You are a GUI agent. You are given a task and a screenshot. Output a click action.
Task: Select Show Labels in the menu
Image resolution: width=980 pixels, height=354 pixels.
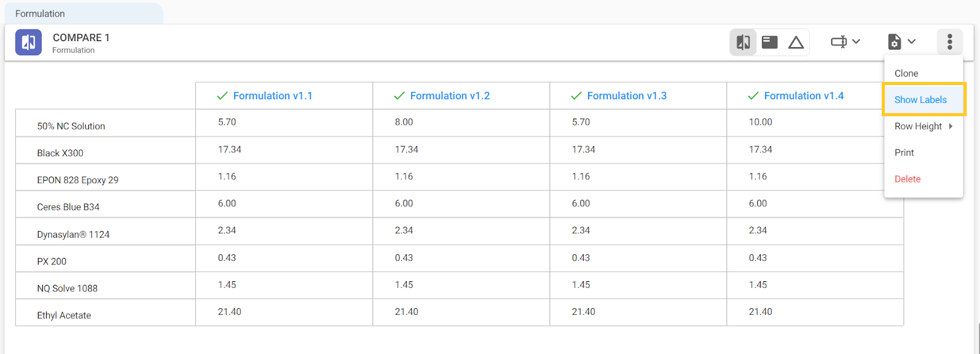(924, 100)
